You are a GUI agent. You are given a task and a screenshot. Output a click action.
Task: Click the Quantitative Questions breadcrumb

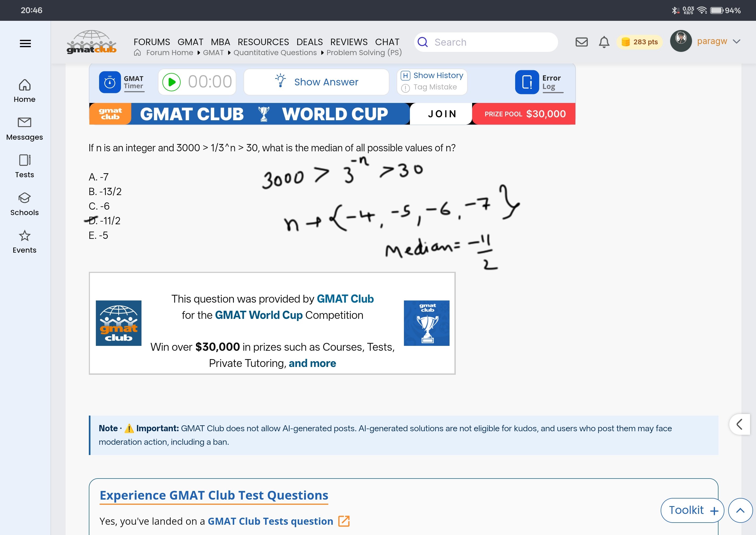275,53
